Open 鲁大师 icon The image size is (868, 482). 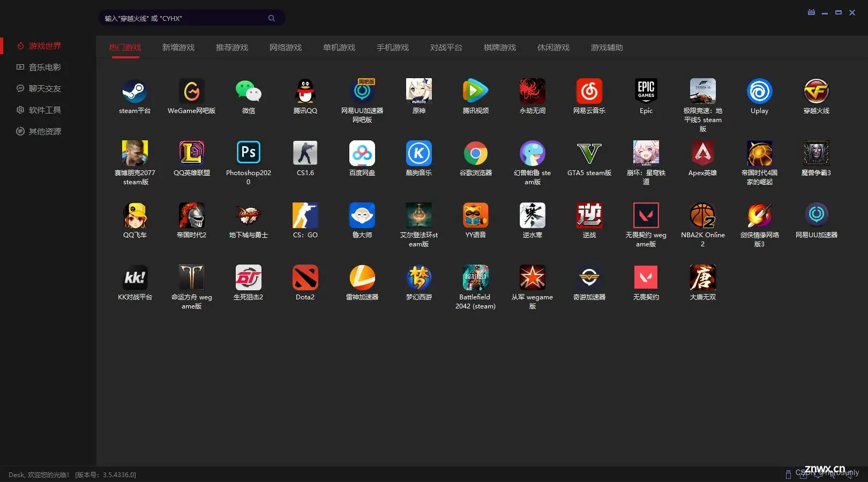(x=362, y=216)
